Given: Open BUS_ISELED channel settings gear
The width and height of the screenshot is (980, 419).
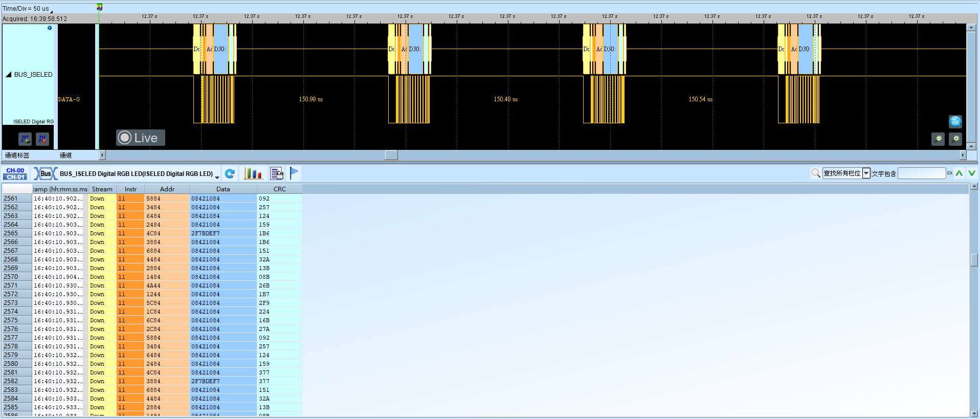Looking at the screenshot, I should tap(50, 28).
